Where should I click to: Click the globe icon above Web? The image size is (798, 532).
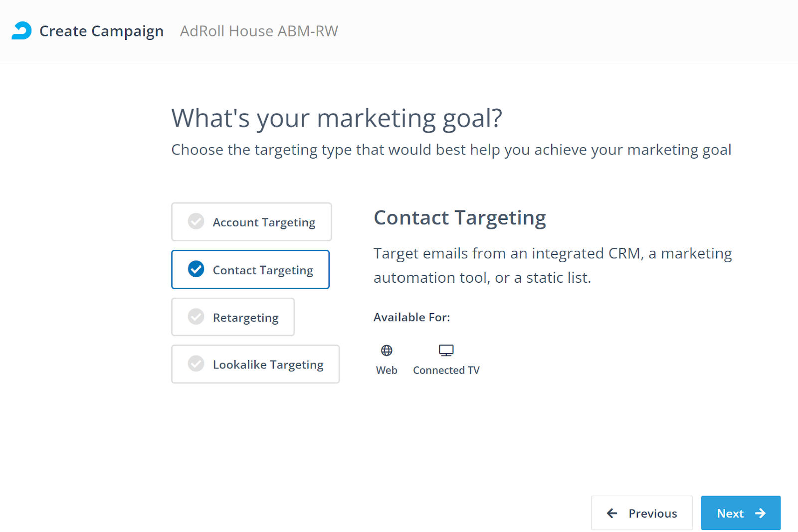tap(387, 351)
